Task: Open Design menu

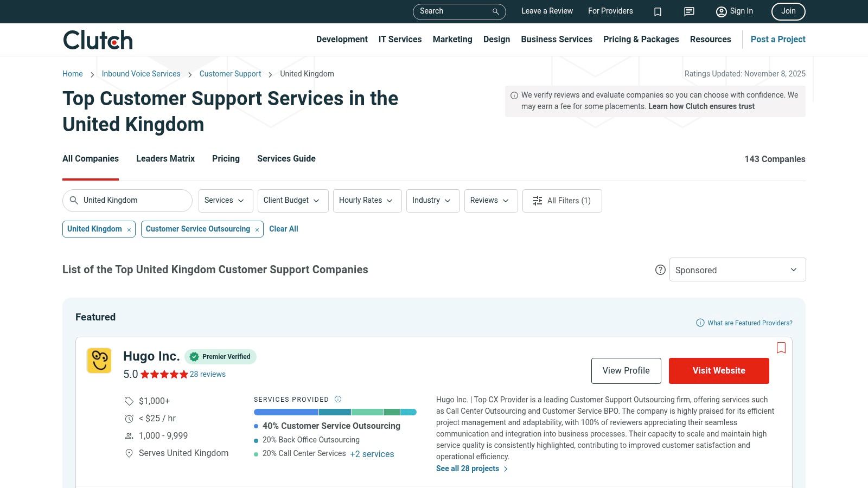Action: coord(496,40)
